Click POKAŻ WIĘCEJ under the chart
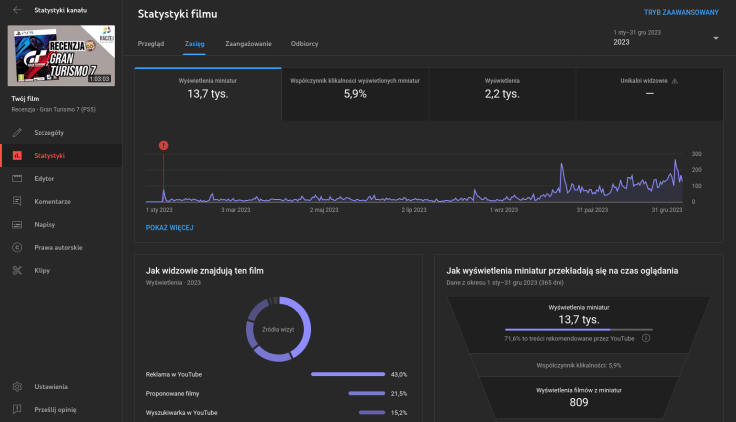736x422 pixels. 169,227
